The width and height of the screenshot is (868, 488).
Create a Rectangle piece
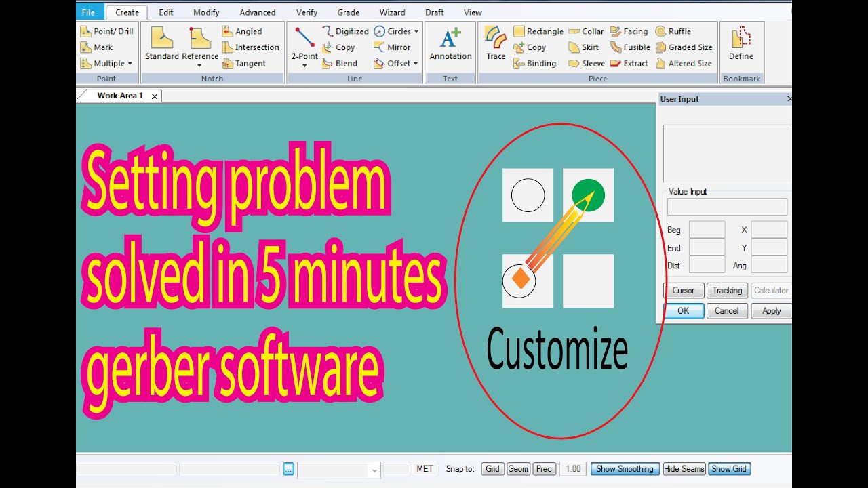click(538, 31)
